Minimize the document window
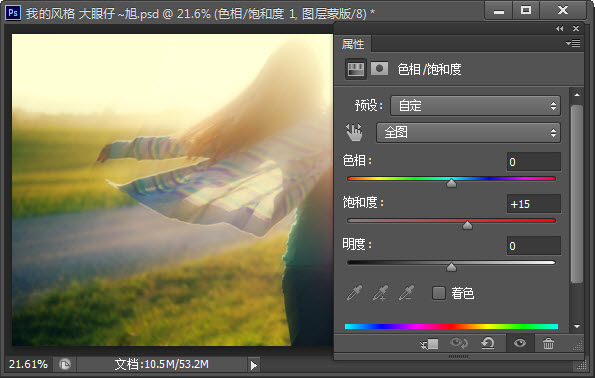This screenshot has height=378, width=595. coord(499,11)
